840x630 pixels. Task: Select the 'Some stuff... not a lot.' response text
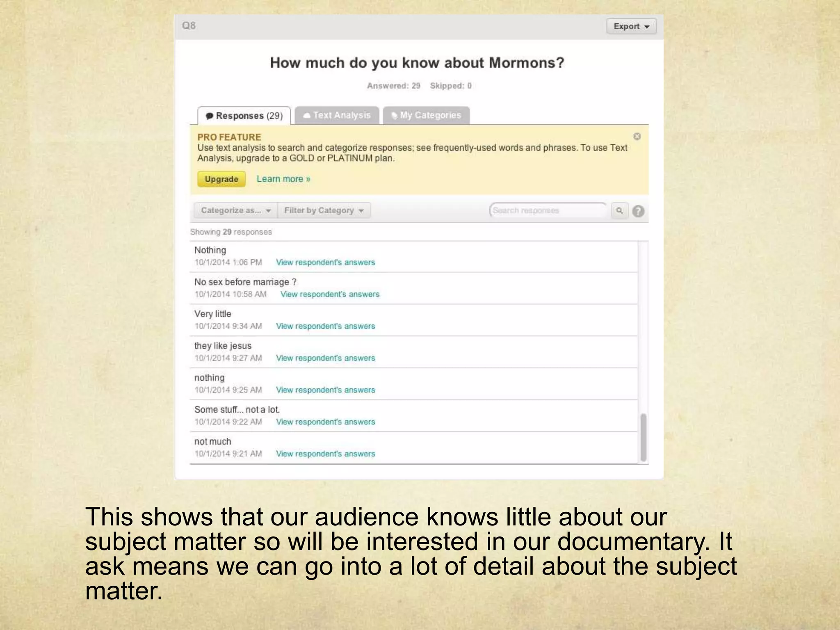[237, 410]
